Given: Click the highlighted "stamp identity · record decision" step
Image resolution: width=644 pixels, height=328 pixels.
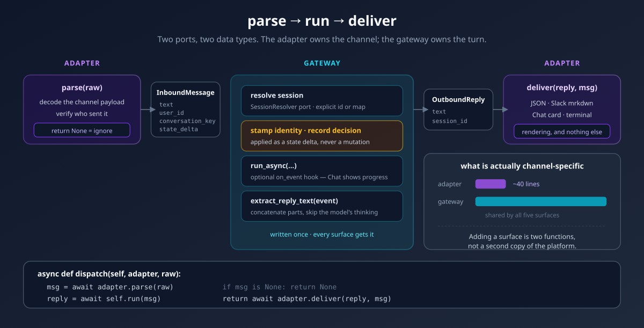Looking at the screenshot, I should (x=322, y=136).
